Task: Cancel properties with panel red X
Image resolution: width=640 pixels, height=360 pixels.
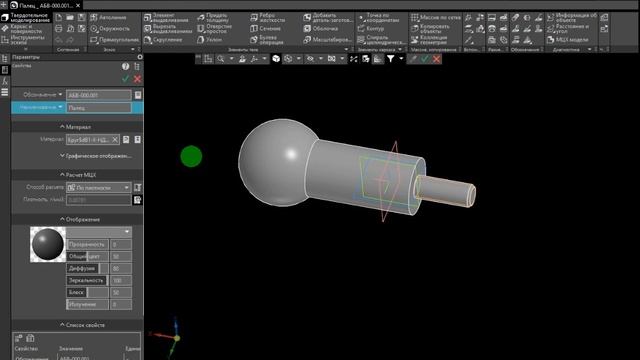Action: pos(137,79)
